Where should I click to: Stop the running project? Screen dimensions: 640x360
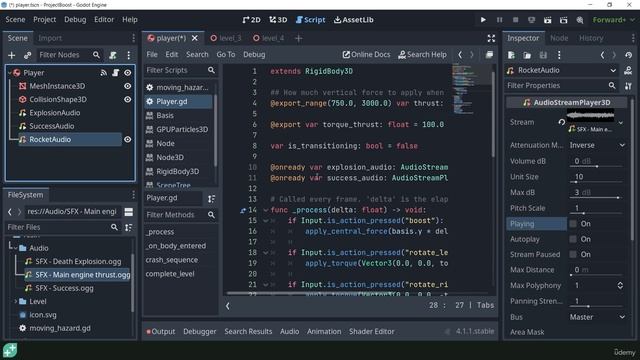(516, 20)
